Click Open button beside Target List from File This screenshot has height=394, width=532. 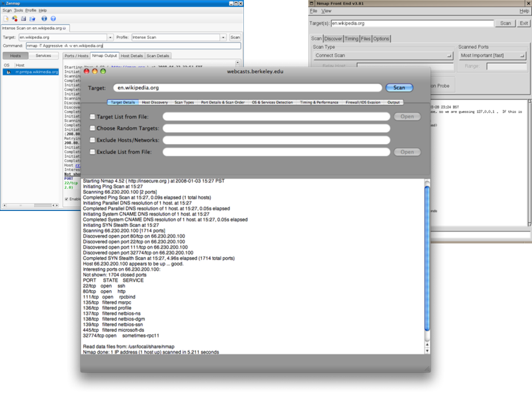tap(407, 117)
